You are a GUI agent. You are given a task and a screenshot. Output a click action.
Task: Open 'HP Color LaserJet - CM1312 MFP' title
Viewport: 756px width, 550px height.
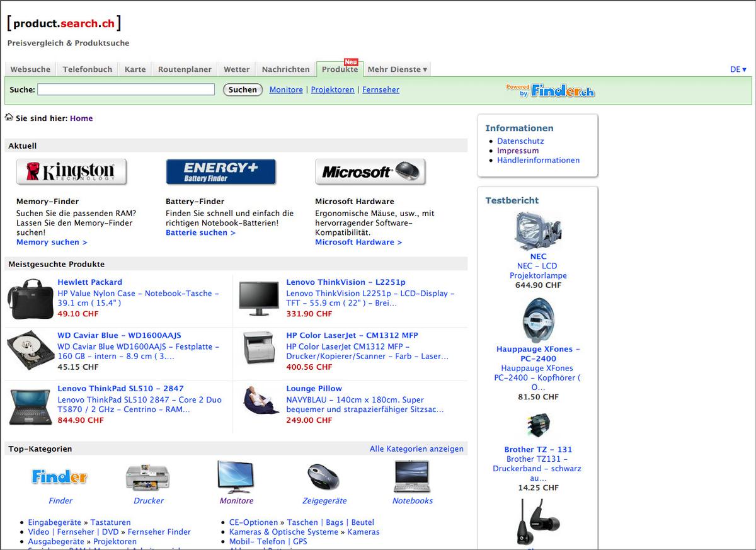coord(352,335)
